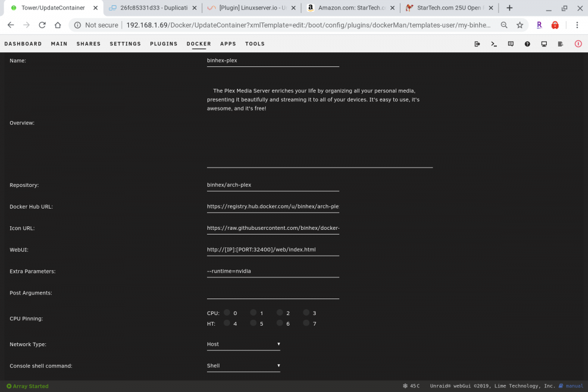Open the Main menu
The image size is (588, 392).
pos(59,44)
